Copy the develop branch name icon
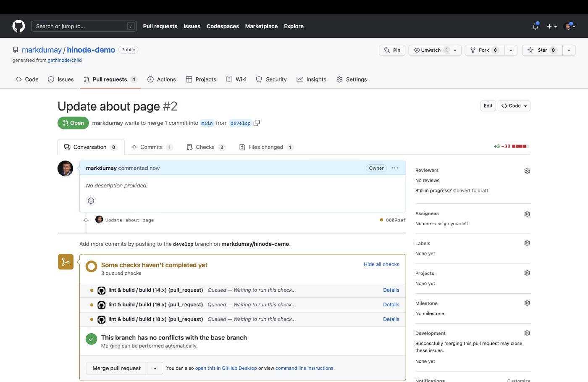 [x=257, y=123]
